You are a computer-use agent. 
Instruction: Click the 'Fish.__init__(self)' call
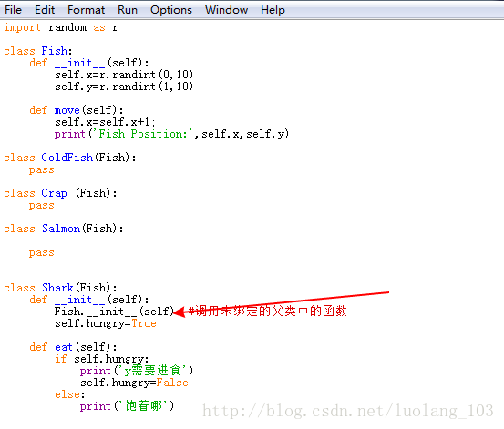coord(114,312)
